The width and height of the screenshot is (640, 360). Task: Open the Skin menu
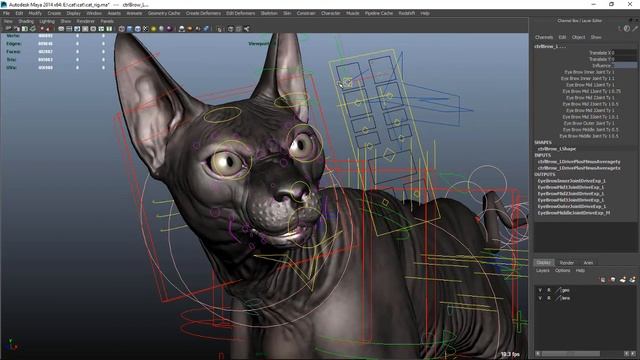[287, 13]
